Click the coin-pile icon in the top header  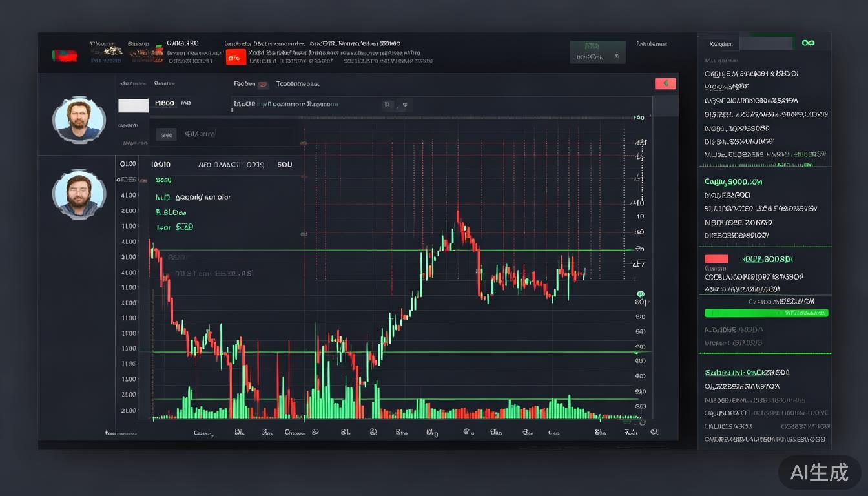(x=106, y=50)
